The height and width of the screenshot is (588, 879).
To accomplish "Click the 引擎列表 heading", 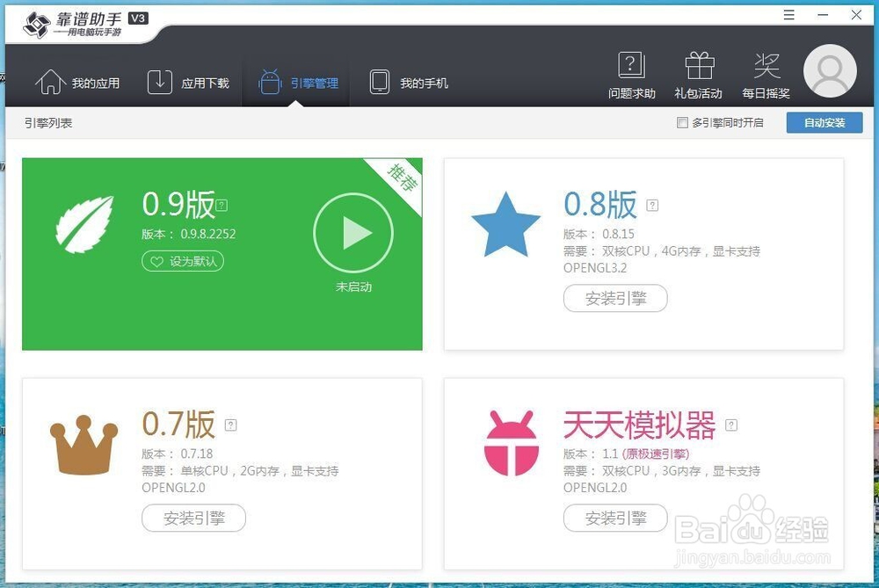I will click(48, 123).
